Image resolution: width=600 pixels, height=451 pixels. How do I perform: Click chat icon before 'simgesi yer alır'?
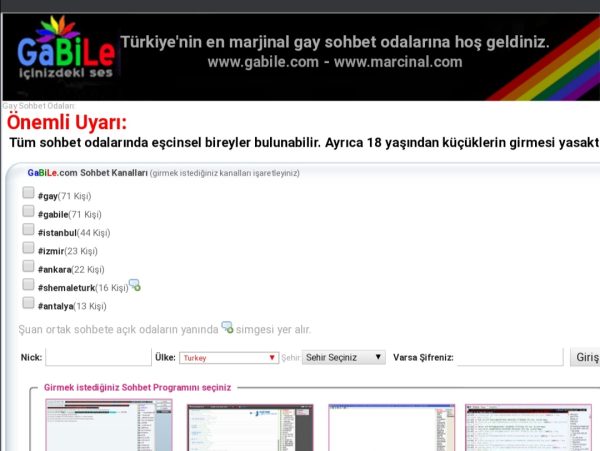click(227, 327)
